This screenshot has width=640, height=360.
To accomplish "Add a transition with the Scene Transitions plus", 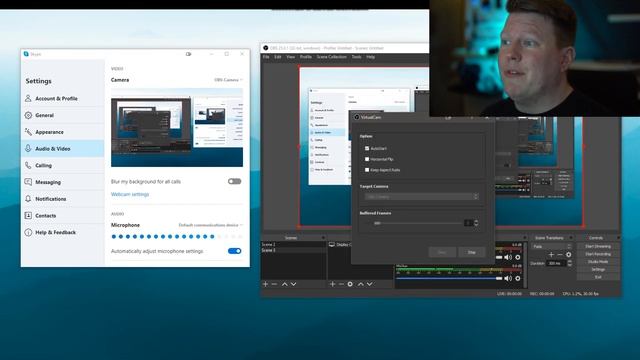I will click(551, 254).
